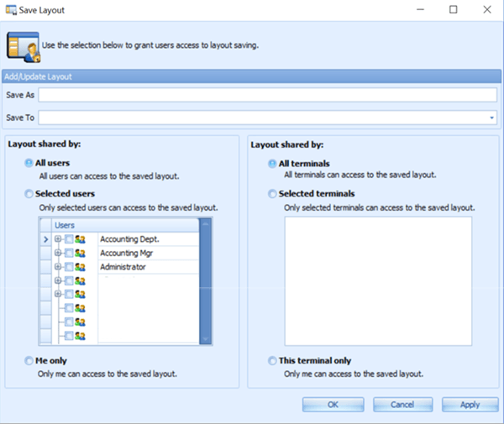Select All terminals radio button
Screen dimensions: 504x424
272,164
